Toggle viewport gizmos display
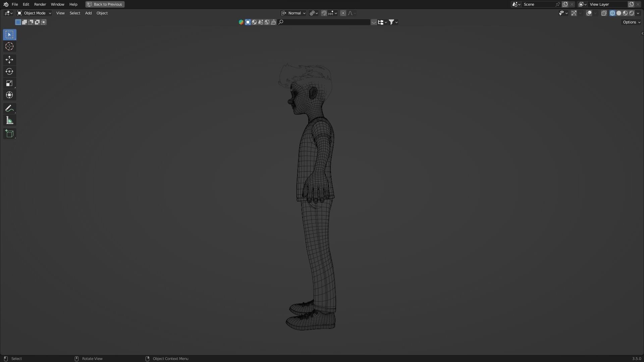 [574, 13]
